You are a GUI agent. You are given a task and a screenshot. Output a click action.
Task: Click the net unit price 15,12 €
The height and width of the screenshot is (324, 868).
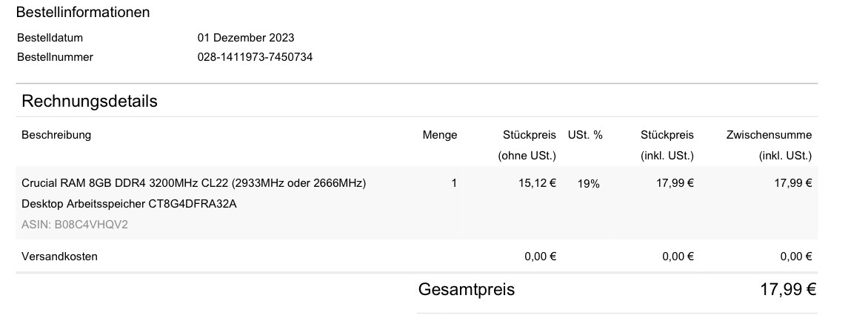[537, 183]
